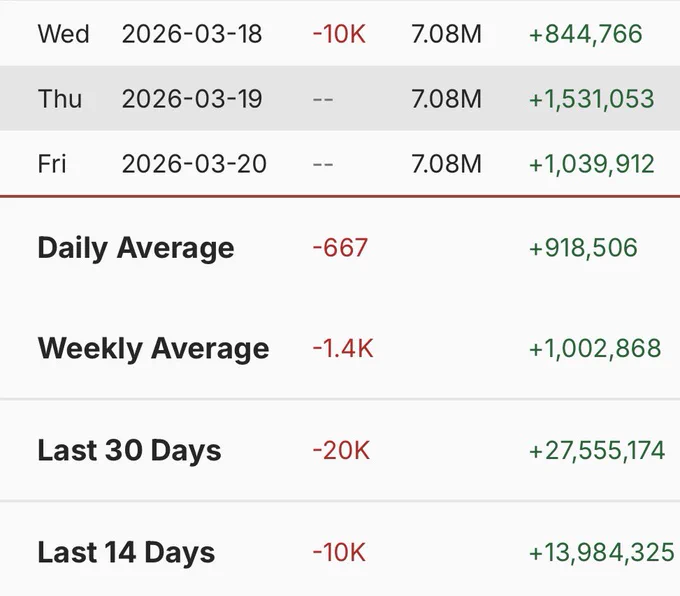Click the +918,506 daily average views
680x596 pixels.
click(x=583, y=248)
